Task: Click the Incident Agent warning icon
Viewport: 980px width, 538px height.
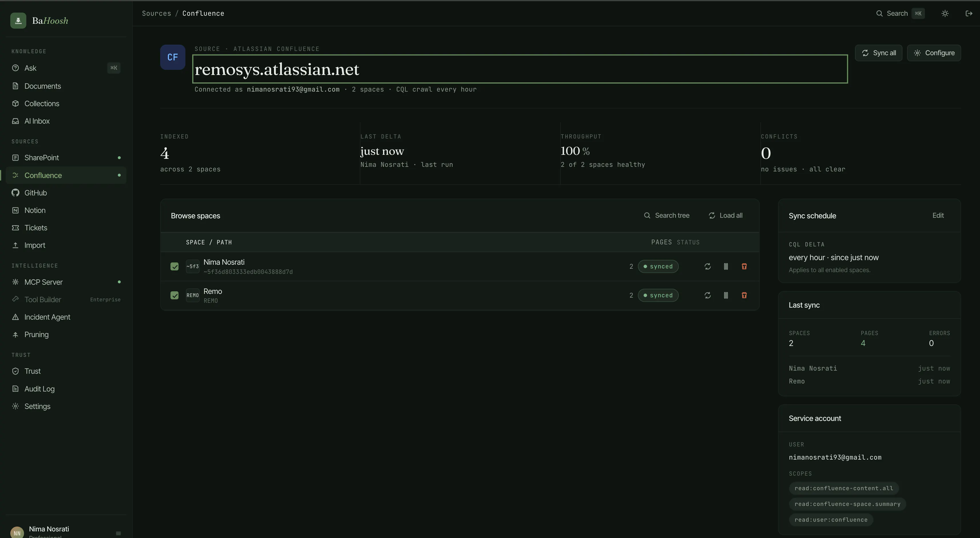Action: point(15,317)
